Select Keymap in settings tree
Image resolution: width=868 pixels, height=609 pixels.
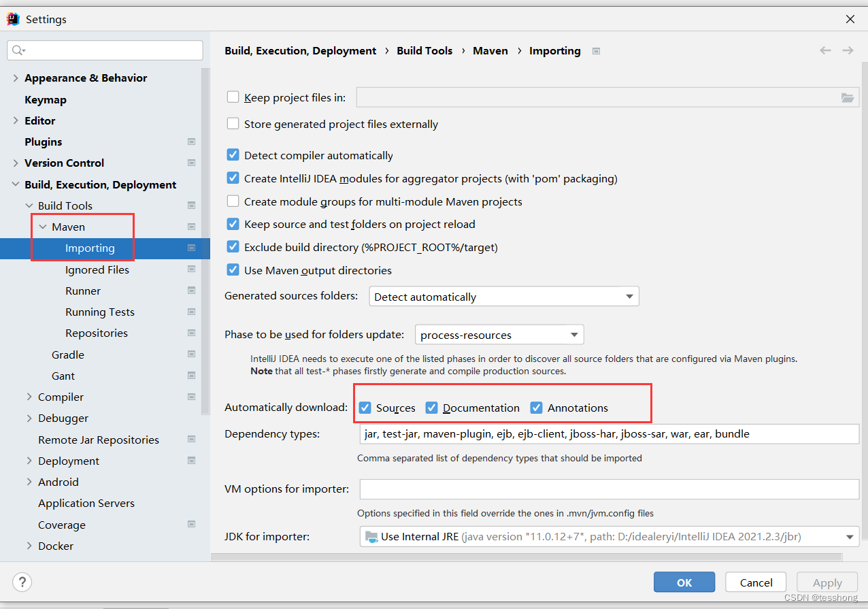pyautogui.click(x=46, y=99)
